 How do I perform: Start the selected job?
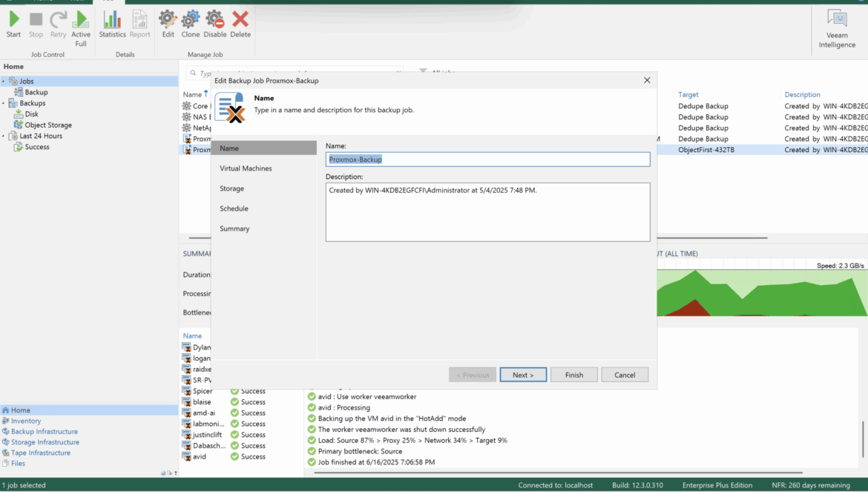point(14,24)
